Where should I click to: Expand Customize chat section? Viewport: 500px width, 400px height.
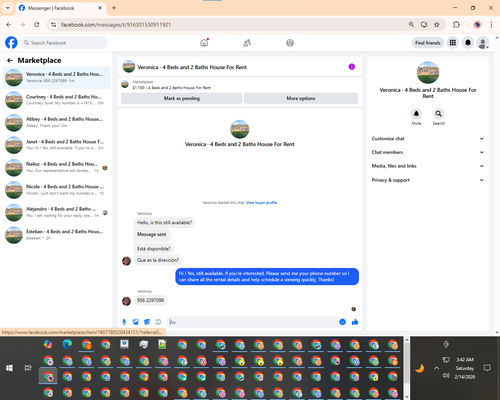point(428,139)
